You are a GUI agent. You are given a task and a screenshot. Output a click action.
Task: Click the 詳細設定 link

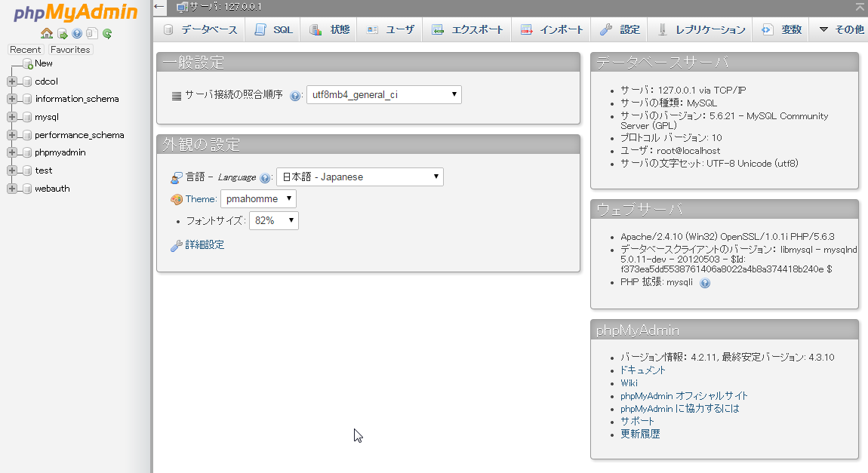pyautogui.click(x=205, y=245)
